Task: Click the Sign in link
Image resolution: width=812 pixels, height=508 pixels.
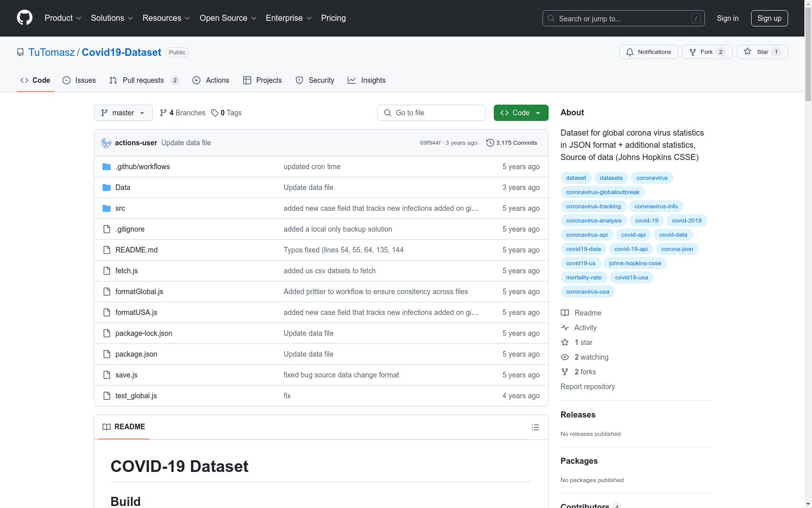Action: pyautogui.click(x=727, y=18)
